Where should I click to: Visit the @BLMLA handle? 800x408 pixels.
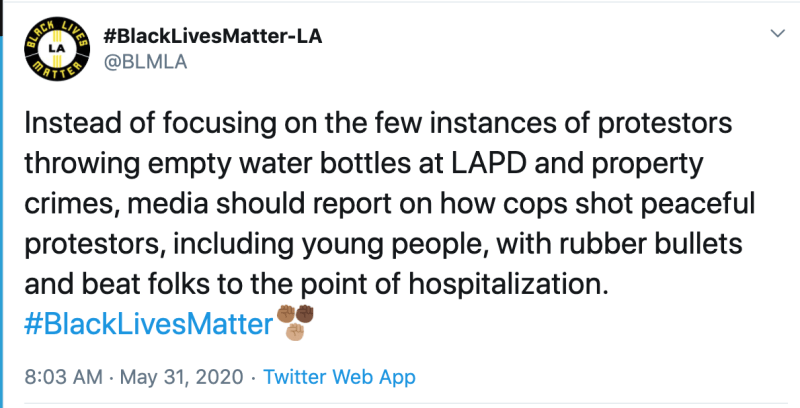pos(145,62)
